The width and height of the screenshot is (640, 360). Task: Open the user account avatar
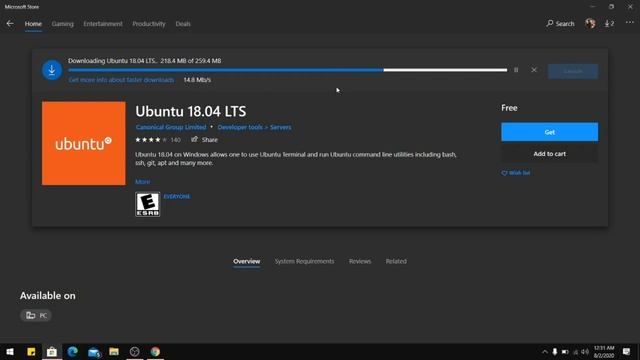click(590, 24)
